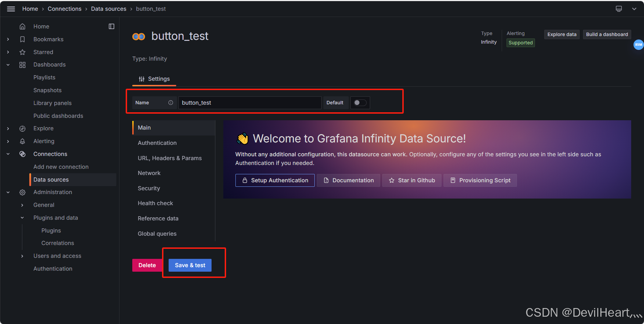Click the Connections plug icon
The height and width of the screenshot is (324, 644).
point(23,154)
